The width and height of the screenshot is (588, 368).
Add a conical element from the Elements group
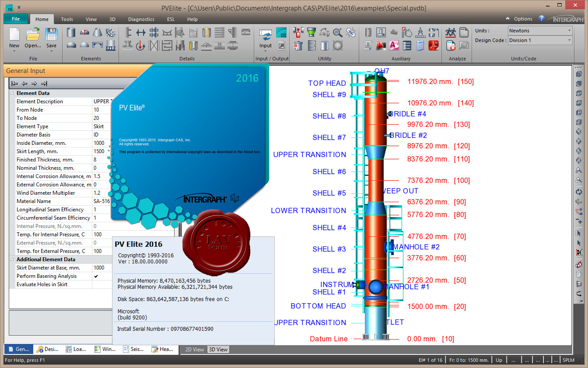[x=98, y=32]
